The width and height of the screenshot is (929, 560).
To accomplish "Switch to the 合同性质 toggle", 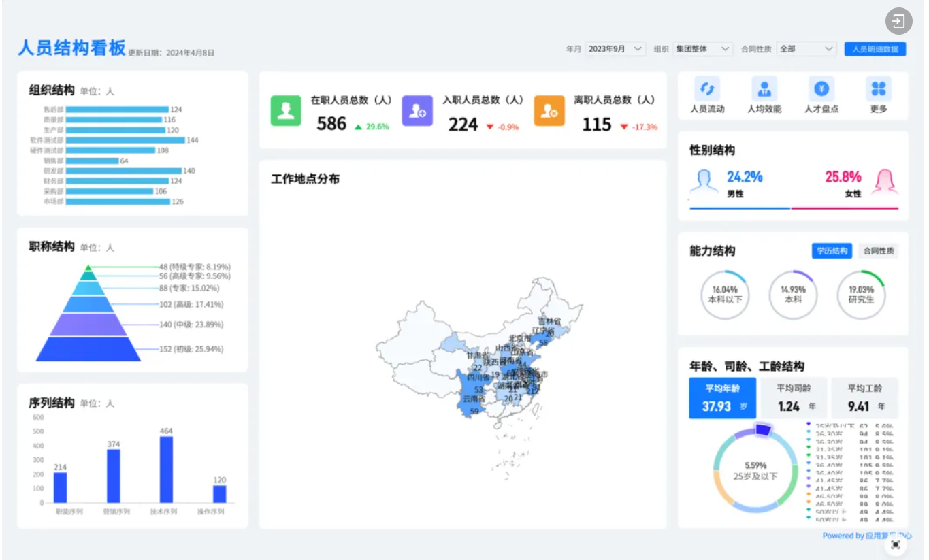I will click(878, 251).
